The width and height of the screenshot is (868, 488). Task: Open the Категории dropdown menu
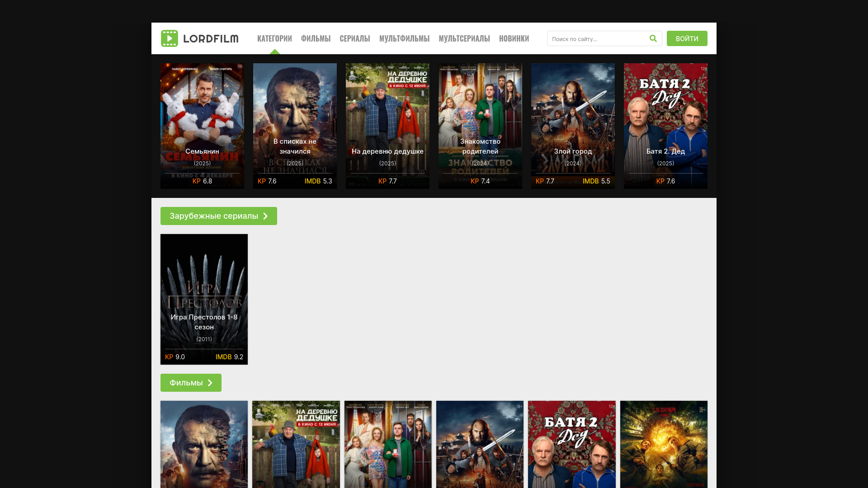(x=274, y=39)
